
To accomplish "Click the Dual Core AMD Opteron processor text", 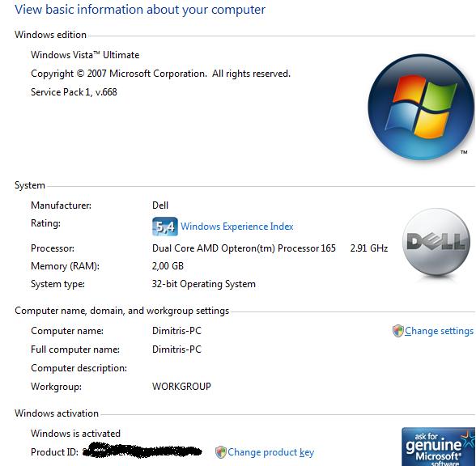I will click(244, 248).
